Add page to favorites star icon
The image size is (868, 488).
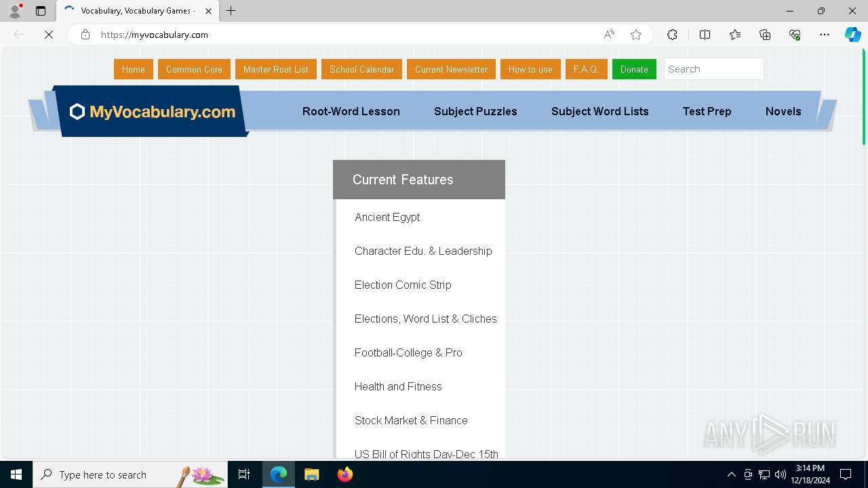[636, 35]
